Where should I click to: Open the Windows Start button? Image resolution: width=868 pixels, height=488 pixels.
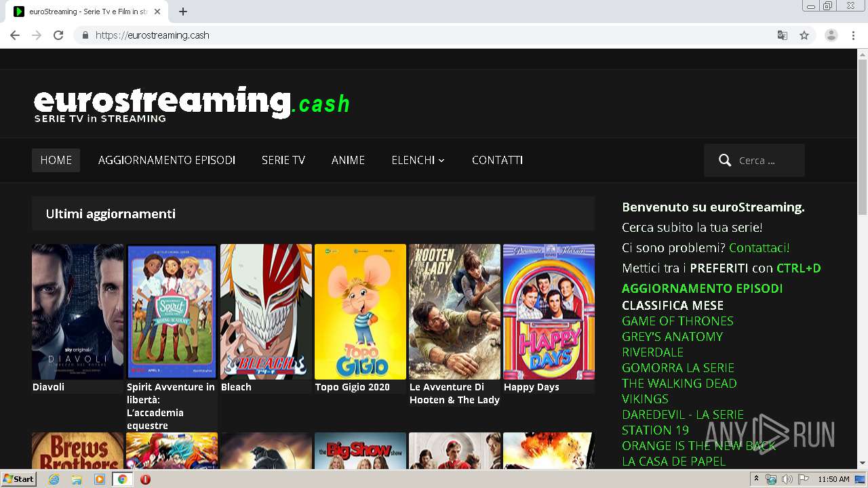pos(19,479)
